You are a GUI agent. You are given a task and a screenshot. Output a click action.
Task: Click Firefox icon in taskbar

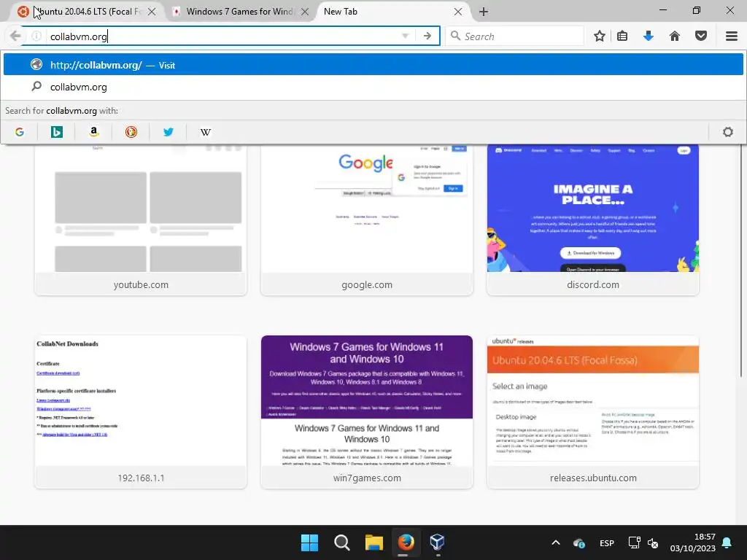coord(406,542)
